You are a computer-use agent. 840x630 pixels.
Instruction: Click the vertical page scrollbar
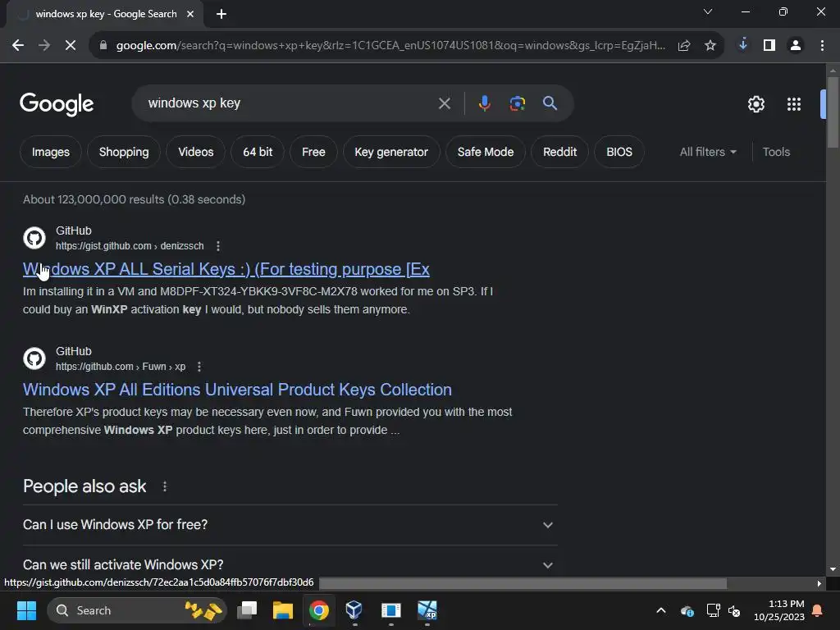pyautogui.click(x=833, y=112)
